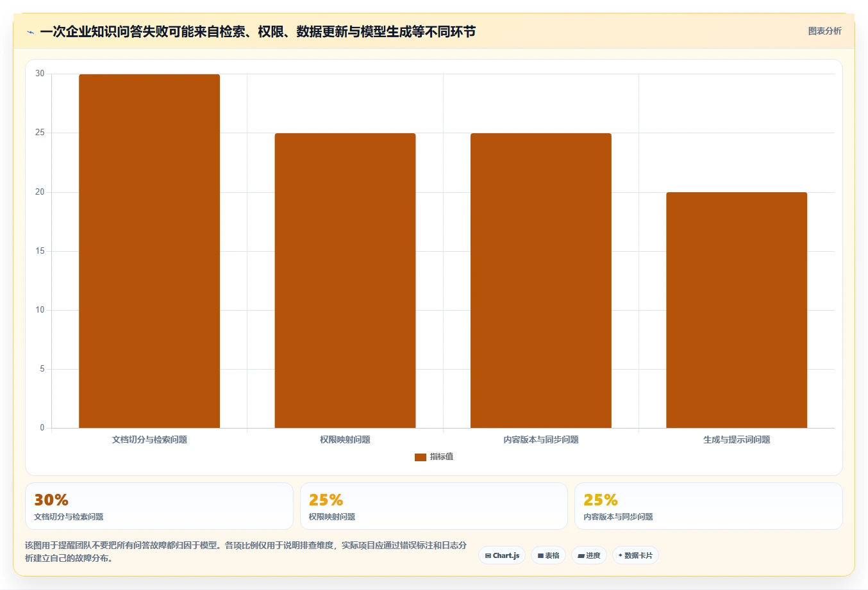Screen dimensions: 868x590
Task: Open the 25% 权限映射问题 stat card
Action: coord(434,506)
